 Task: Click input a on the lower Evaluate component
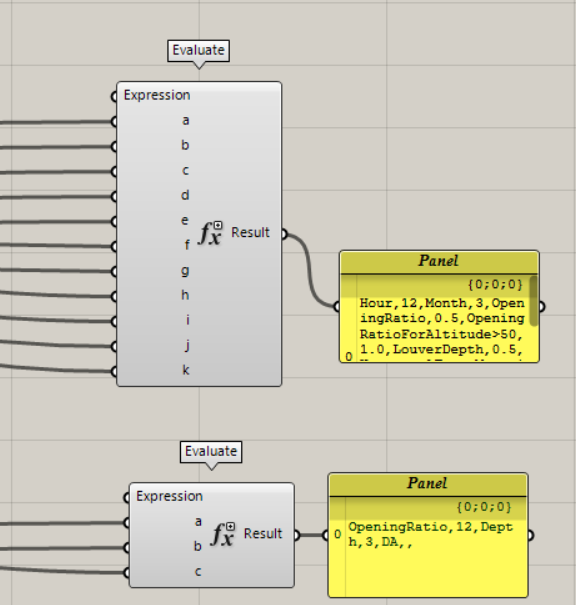[198, 522]
